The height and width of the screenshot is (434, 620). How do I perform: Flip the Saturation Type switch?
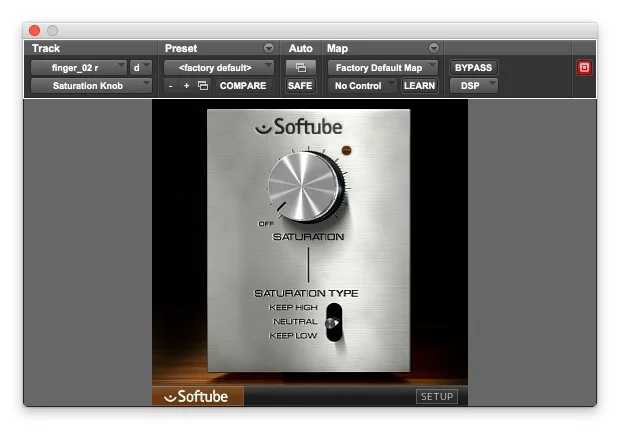click(x=334, y=322)
